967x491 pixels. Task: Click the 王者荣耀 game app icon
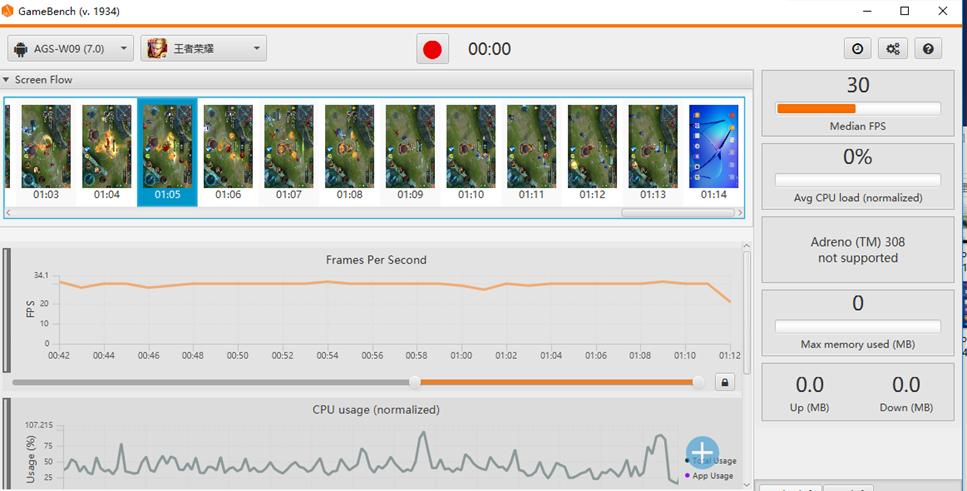[x=156, y=49]
